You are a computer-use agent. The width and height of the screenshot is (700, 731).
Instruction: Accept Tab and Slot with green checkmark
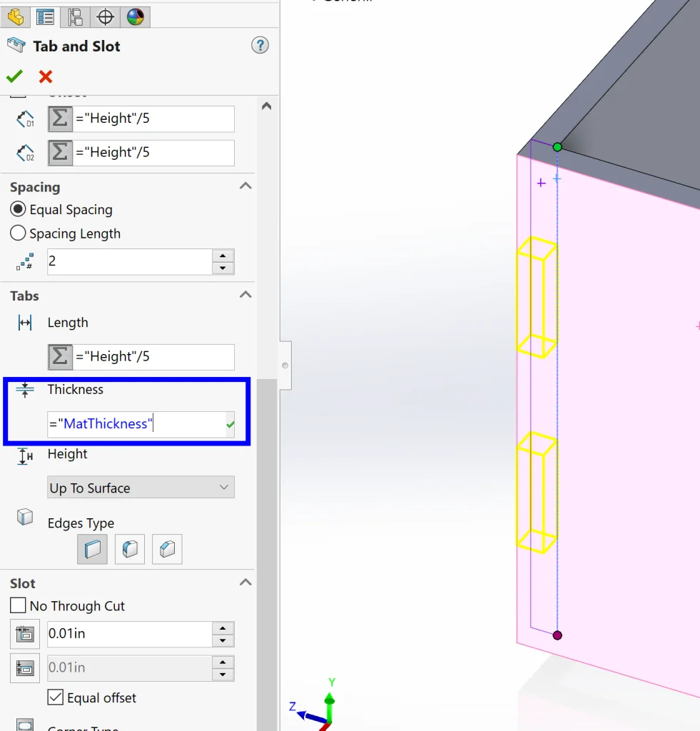point(14,76)
